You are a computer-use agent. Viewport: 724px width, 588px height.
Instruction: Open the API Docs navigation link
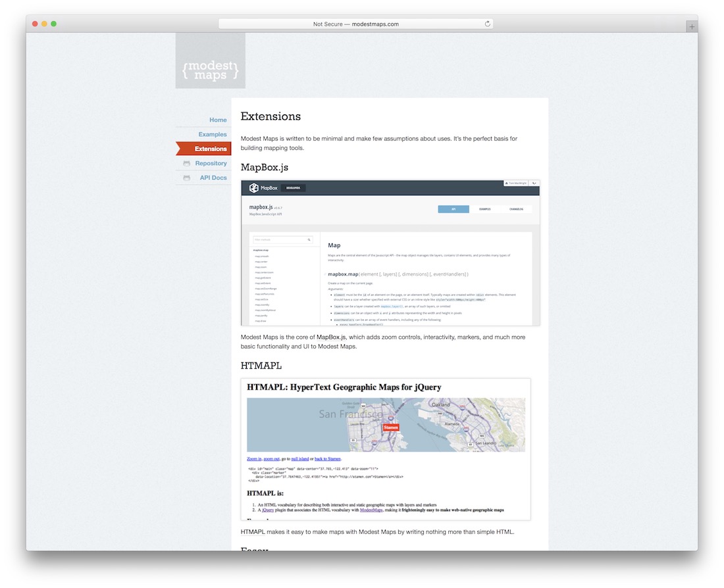tap(213, 178)
